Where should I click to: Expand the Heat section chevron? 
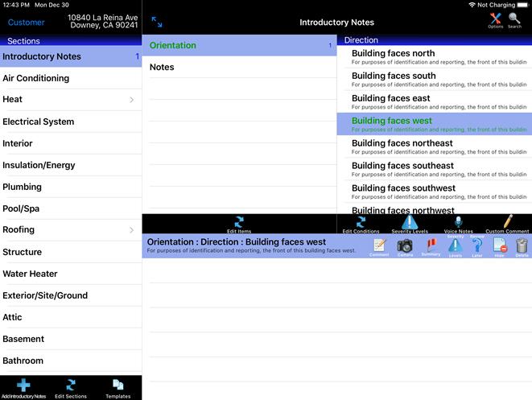131,100
